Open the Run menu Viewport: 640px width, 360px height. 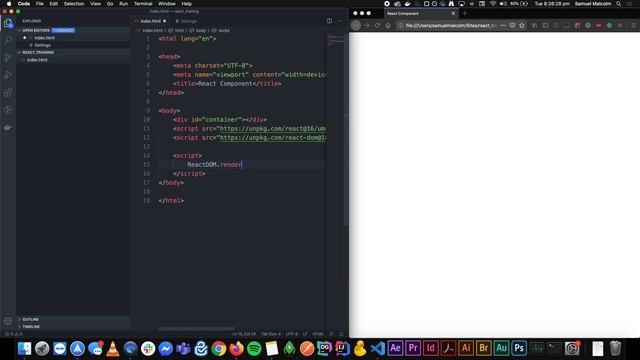[123, 4]
